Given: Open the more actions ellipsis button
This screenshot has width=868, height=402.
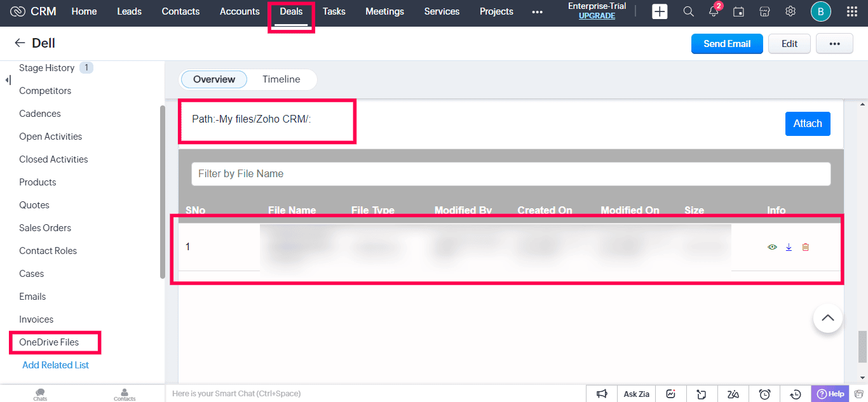Looking at the screenshot, I should coord(835,43).
